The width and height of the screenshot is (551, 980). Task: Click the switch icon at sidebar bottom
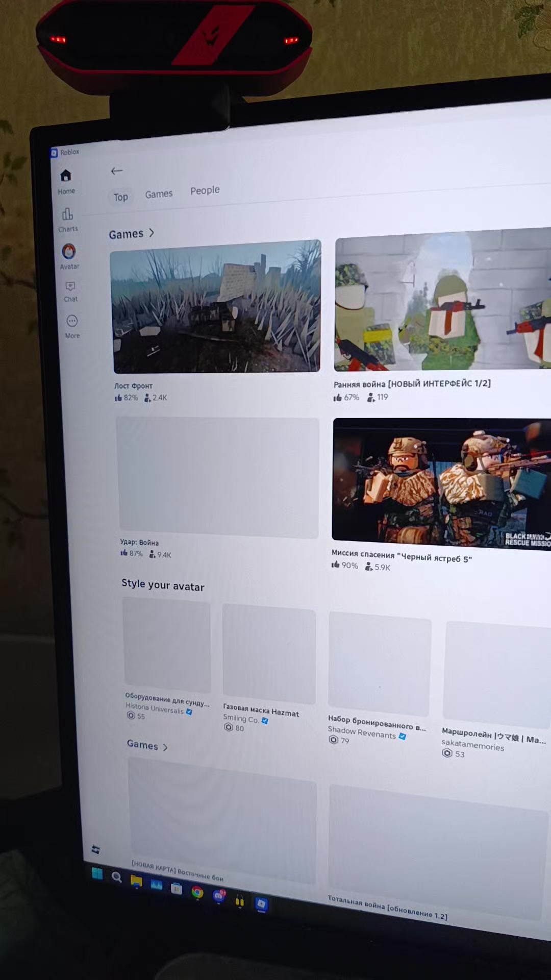[95, 849]
